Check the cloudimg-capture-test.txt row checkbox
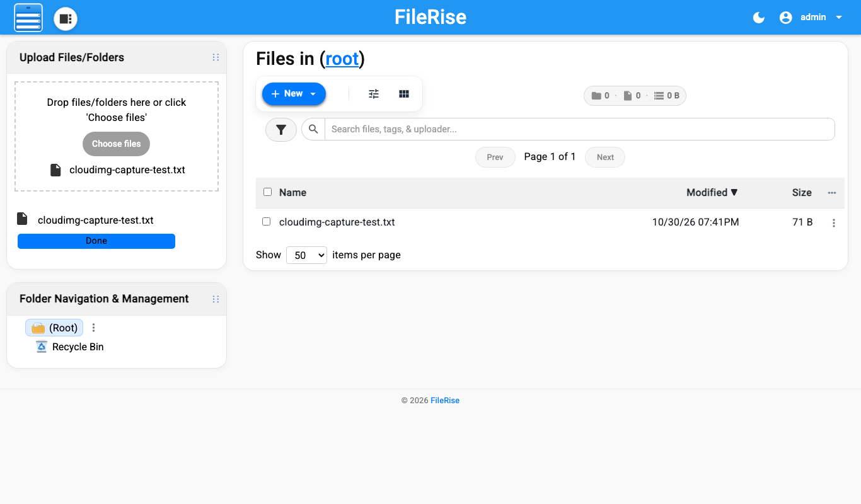 [266, 222]
